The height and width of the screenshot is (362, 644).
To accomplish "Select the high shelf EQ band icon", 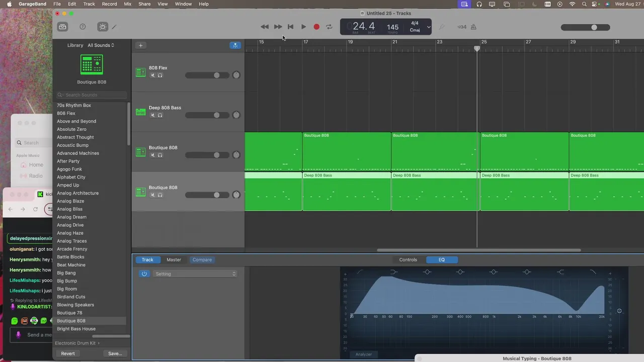I will point(560,272).
